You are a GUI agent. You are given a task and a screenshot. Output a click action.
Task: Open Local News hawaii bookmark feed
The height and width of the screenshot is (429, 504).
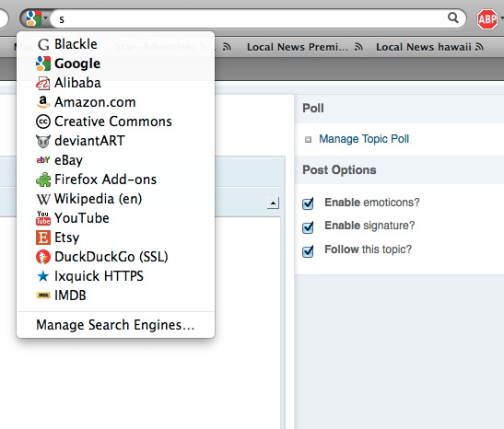(x=424, y=47)
